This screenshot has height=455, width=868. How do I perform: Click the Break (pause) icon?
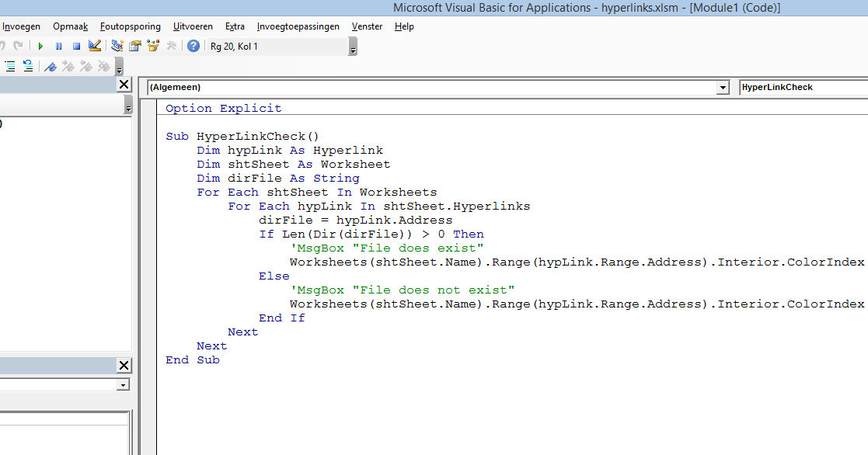(59, 47)
